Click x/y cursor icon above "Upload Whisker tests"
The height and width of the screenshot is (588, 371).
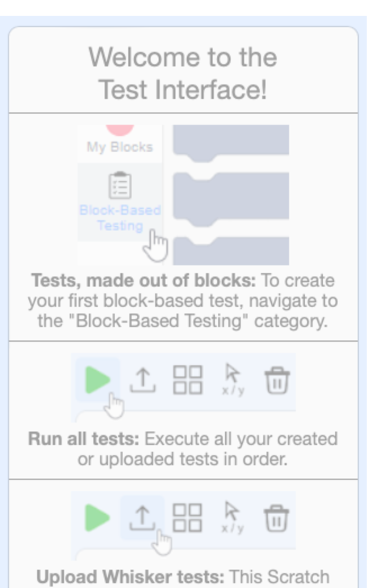[x=233, y=517]
